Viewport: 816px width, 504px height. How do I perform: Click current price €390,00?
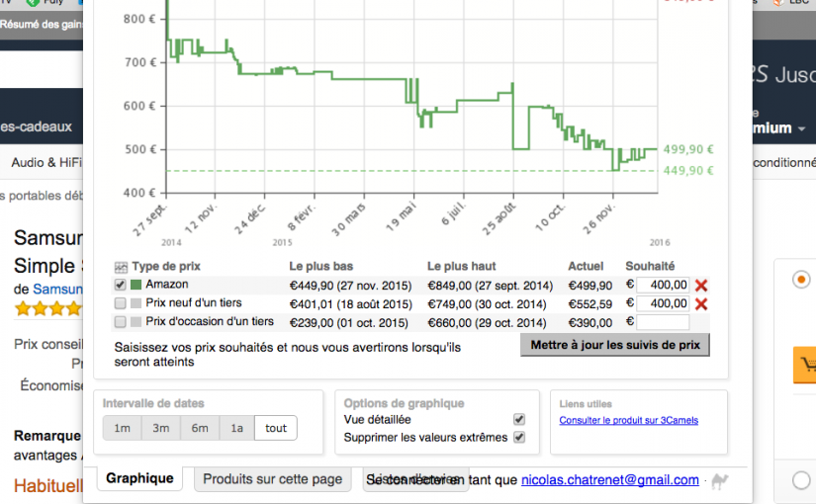click(x=590, y=323)
